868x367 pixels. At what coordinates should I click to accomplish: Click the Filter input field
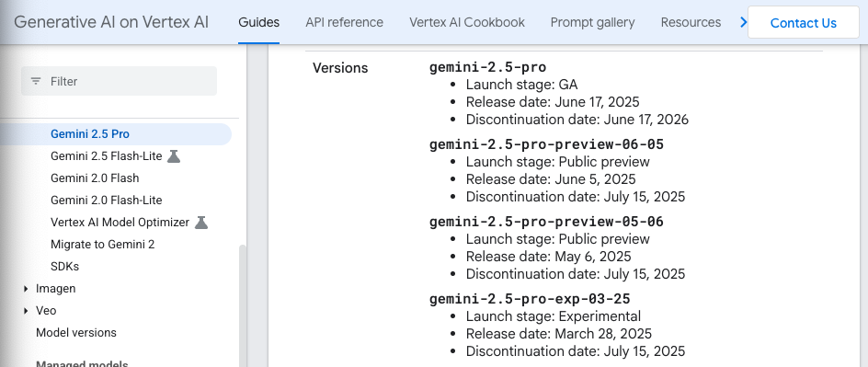119,81
